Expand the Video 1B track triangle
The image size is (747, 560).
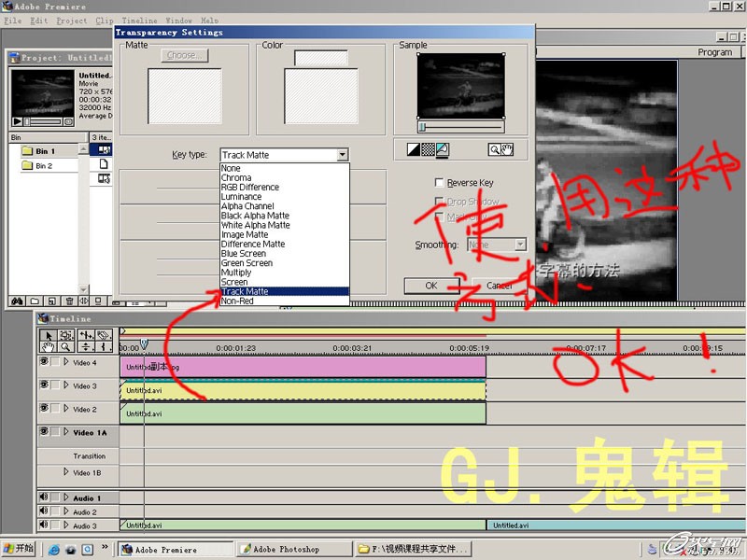pos(65,472)
